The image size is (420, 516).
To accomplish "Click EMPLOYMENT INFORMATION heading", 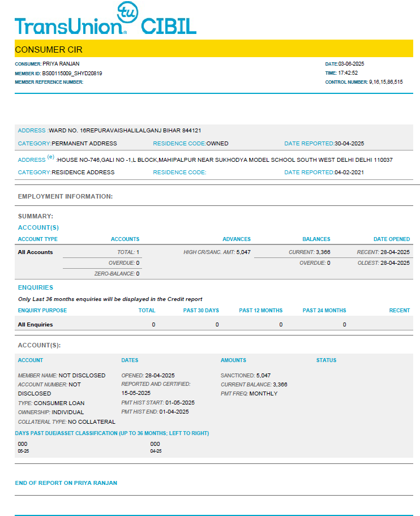I will click(65, 196).
